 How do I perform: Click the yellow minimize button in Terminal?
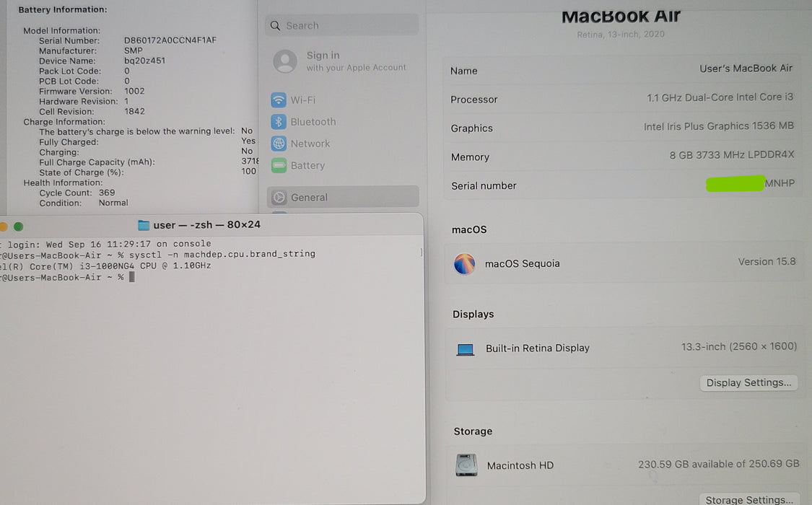(3, 227)
